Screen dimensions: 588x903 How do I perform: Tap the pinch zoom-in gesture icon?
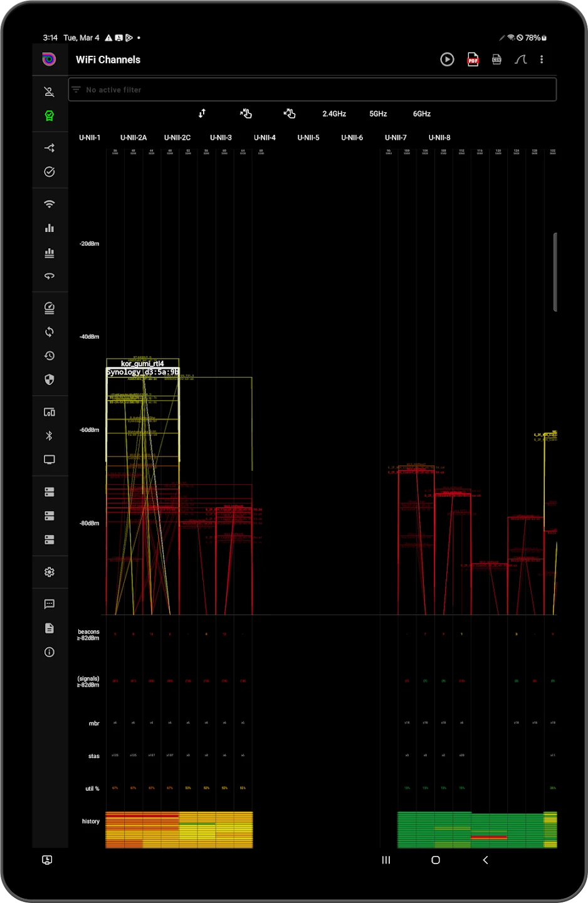[x=246, y=114]
